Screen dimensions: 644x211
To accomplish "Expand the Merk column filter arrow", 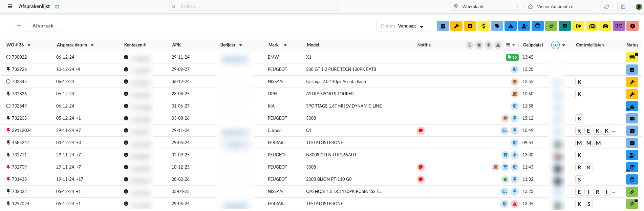I will click(x=285, y=45).
